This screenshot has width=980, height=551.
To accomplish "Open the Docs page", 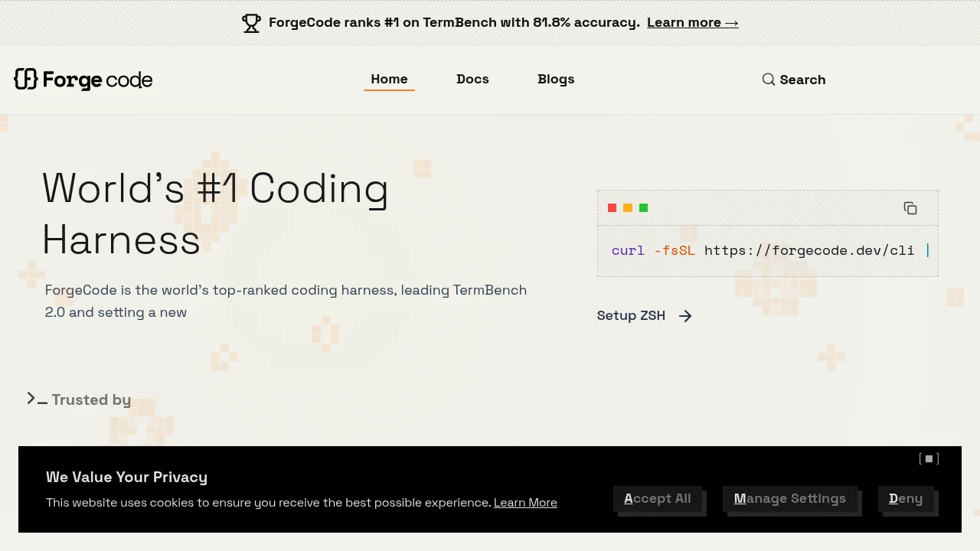I will (x=472, y=79).
